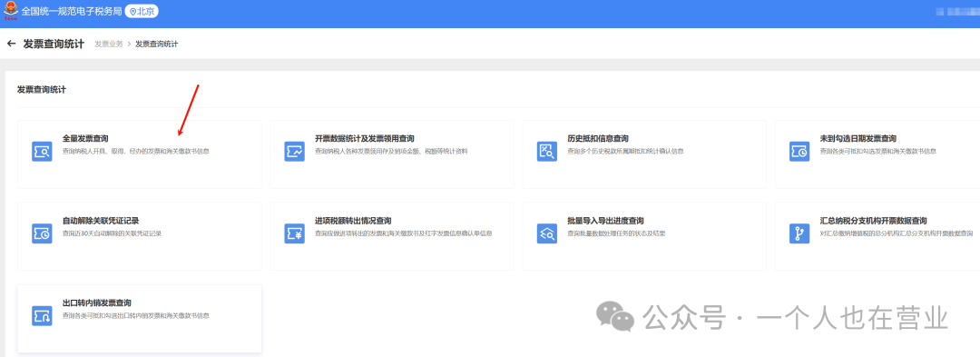Screen dimensions: 980x357
Task: Click the 汇总纳税分支机构开票数据查询 branch icon
Action: coord(799,233)
